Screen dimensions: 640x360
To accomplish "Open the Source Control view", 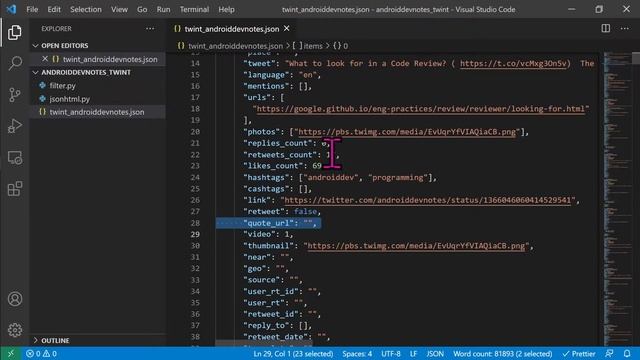I will click(15, 95).
